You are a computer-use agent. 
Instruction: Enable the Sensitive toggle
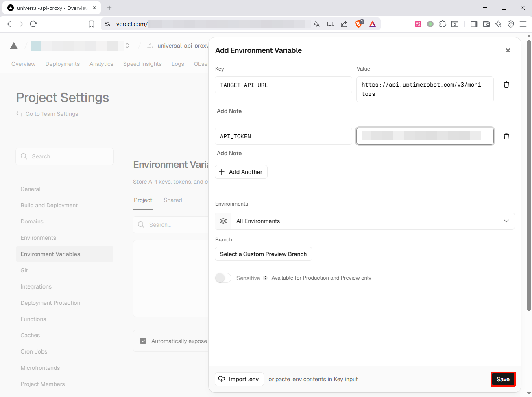[223, 278]
